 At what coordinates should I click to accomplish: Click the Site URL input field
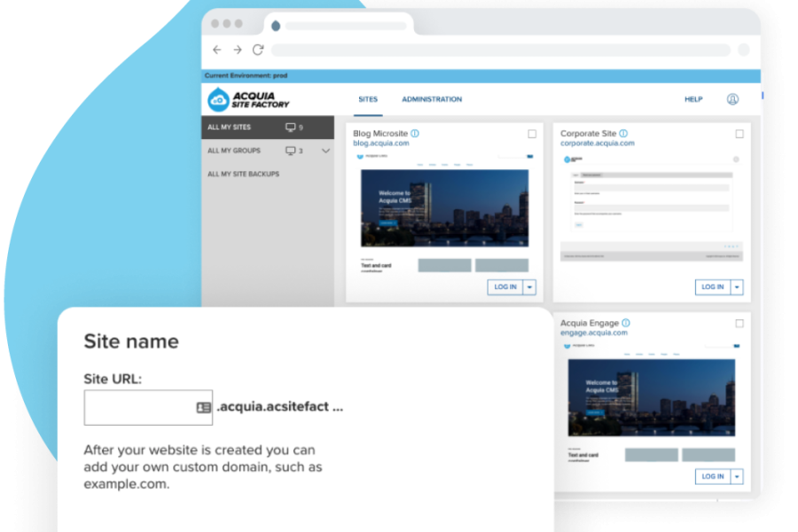click(x=138, y=408)
